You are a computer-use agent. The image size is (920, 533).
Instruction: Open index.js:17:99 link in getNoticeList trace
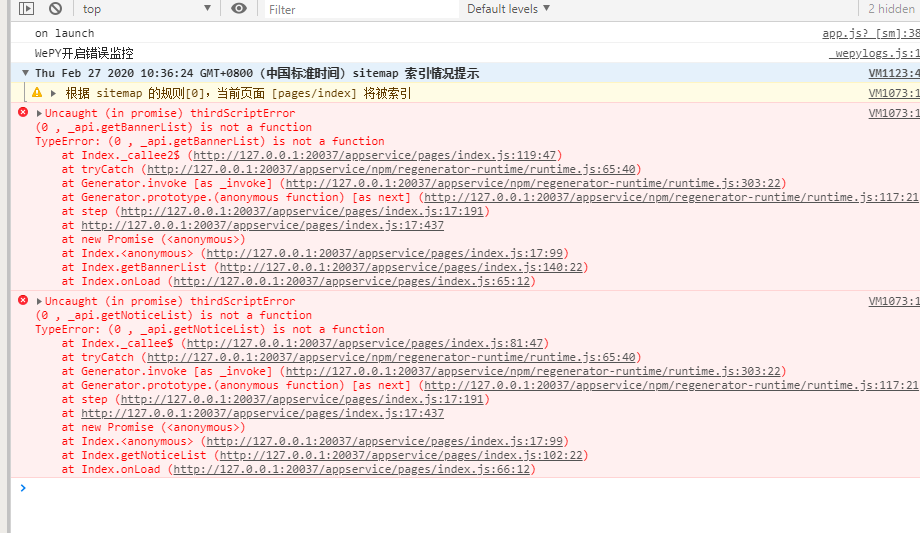click(384, 441)
